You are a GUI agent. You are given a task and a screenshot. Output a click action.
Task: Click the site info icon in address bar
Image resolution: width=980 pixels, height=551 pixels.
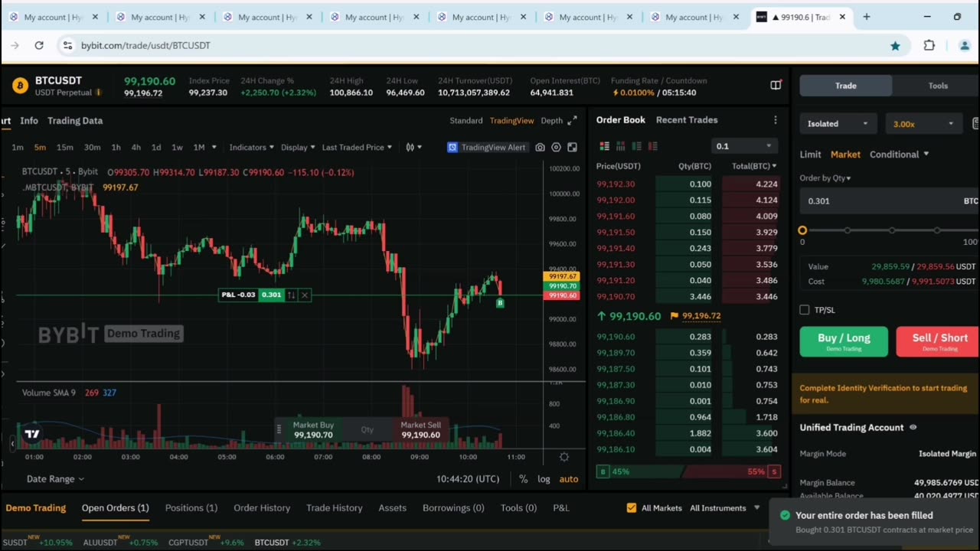pos(67,45)
